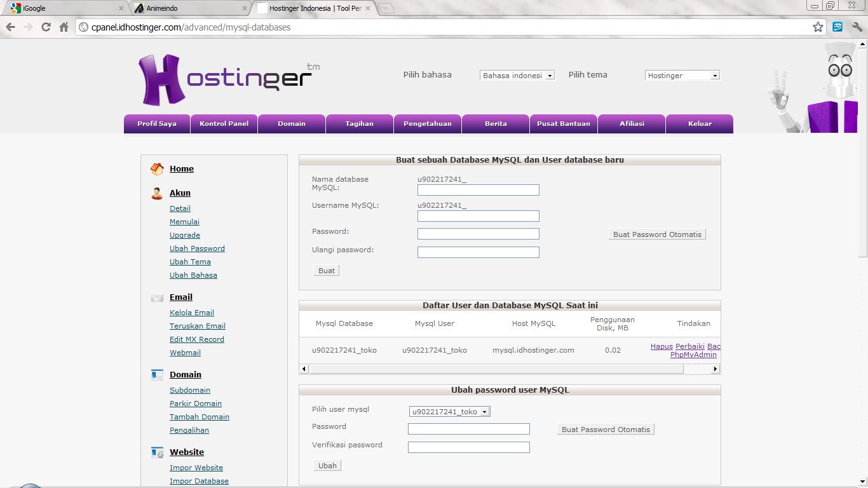Screen dimensions: 868x488
Task: Open Ubah Password link
Action: 197,248
